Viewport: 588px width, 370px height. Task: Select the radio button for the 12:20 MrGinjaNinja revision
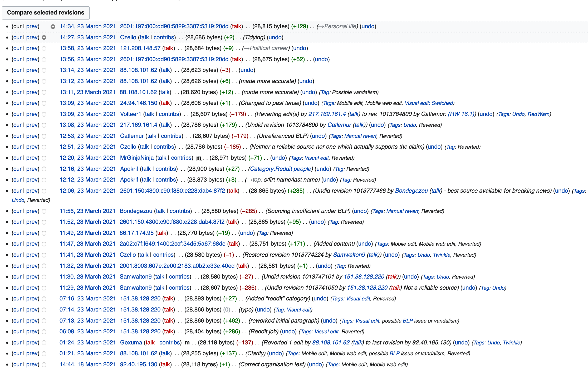click(44, 158)
